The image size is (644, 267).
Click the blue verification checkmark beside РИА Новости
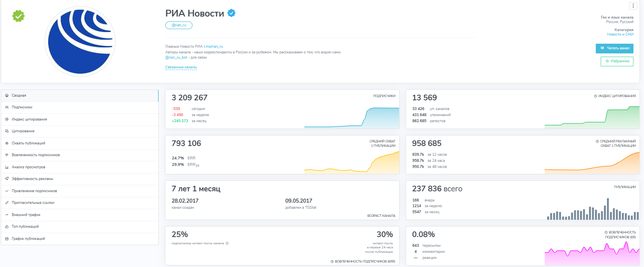[x=231, y=13]
